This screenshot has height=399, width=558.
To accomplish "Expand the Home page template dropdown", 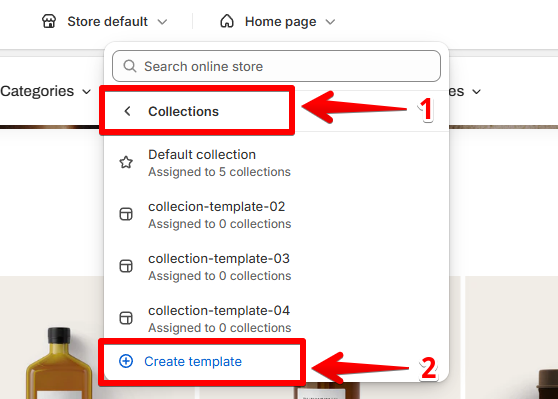I will coord(278,21).
